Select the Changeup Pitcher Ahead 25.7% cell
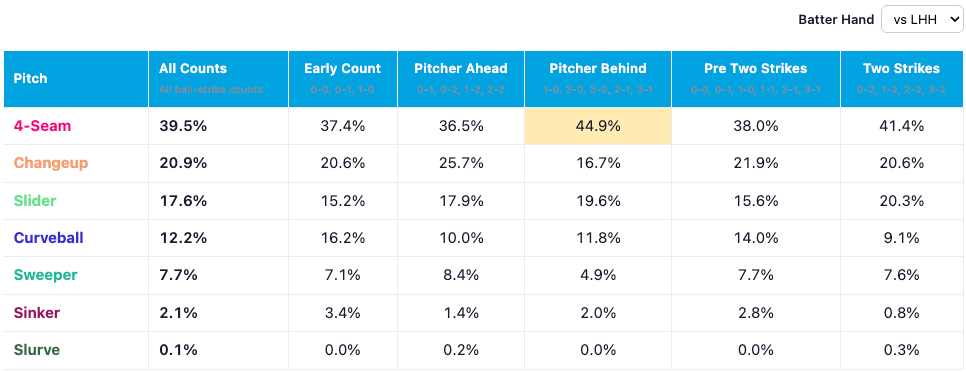 pyautogui.click(x=461, y=163)
